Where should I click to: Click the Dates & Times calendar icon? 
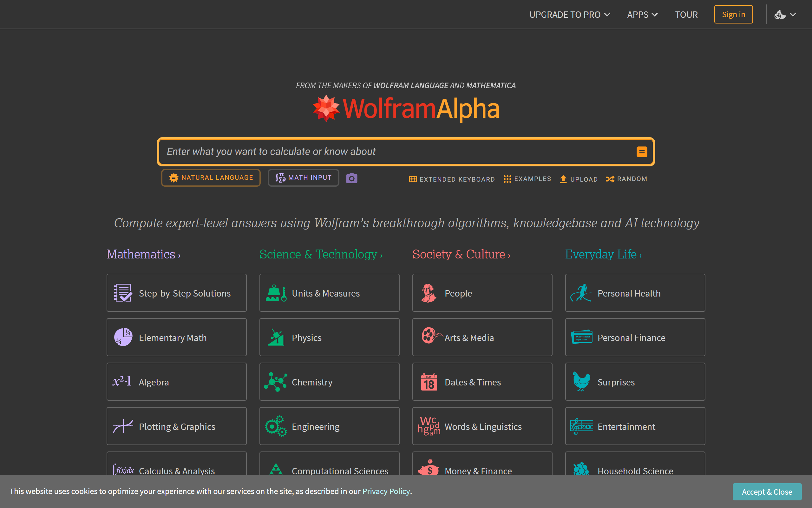[429, 382]
